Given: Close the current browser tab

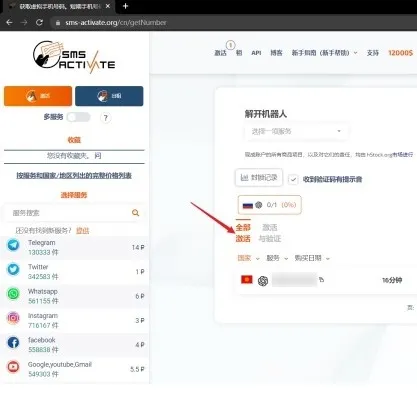Looking at the screenshot, I should coord(108,6).
